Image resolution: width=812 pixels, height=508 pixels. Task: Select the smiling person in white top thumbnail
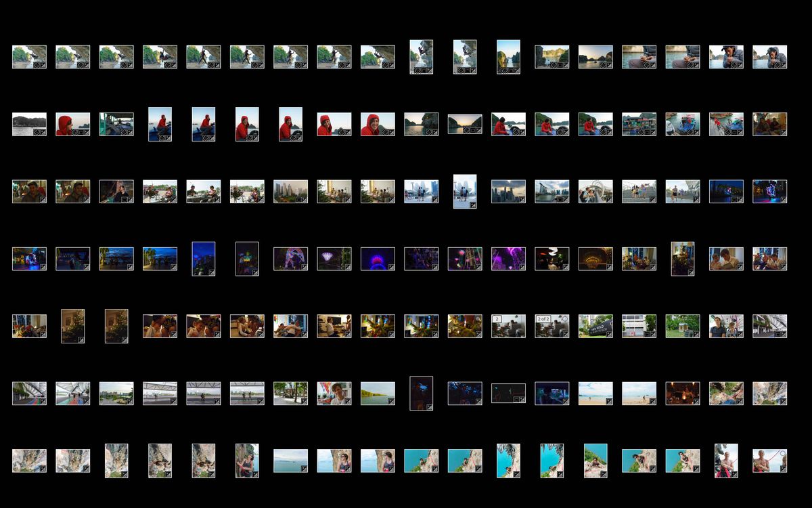pyautogui.click(x=334, y=394)
